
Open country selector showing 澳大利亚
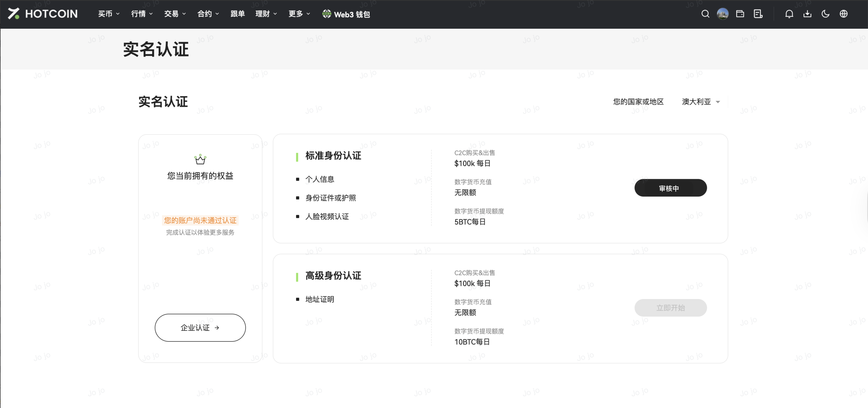pos(701,102)
